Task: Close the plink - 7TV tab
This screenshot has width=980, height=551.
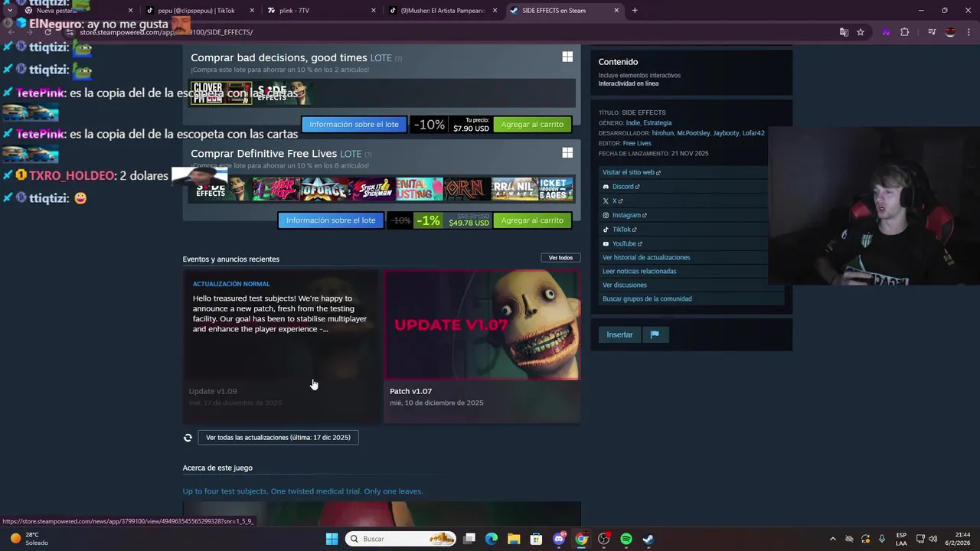Action: pyautogui.click(x=374, y=11)
